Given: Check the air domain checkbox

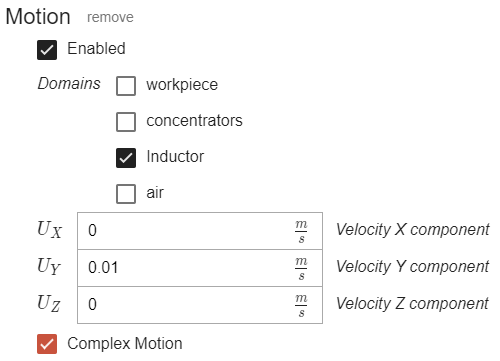Looking at the screenshot, I should tap(126, 194).
